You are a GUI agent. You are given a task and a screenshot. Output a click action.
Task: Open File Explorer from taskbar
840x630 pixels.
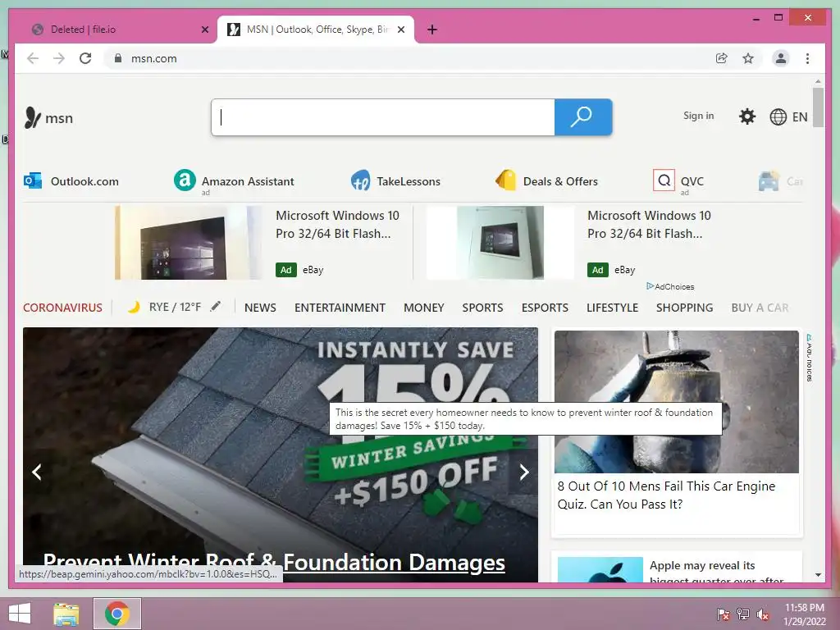click(66, 614)
